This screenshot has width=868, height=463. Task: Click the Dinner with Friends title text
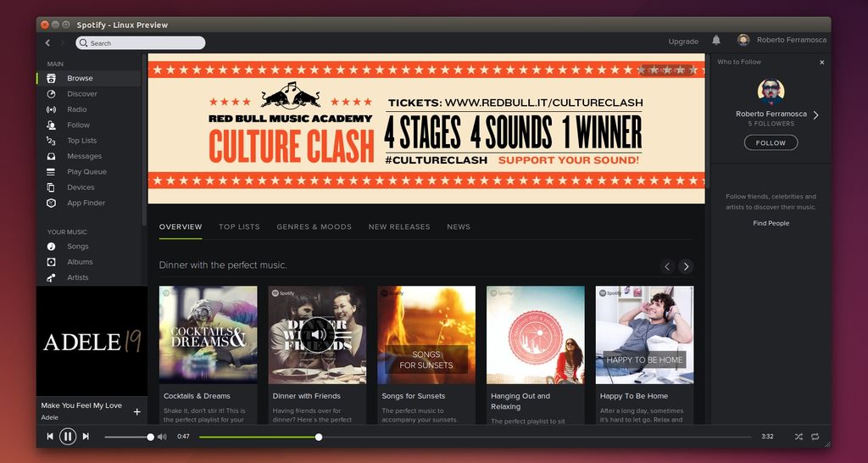coord(307,396)
